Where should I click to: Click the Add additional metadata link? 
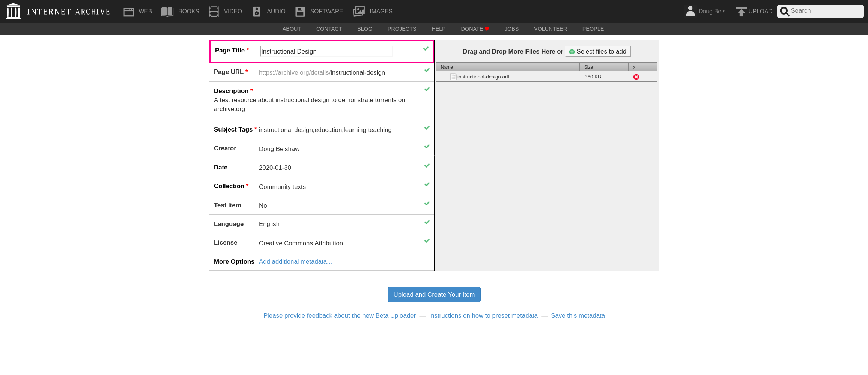coord(295,261)
